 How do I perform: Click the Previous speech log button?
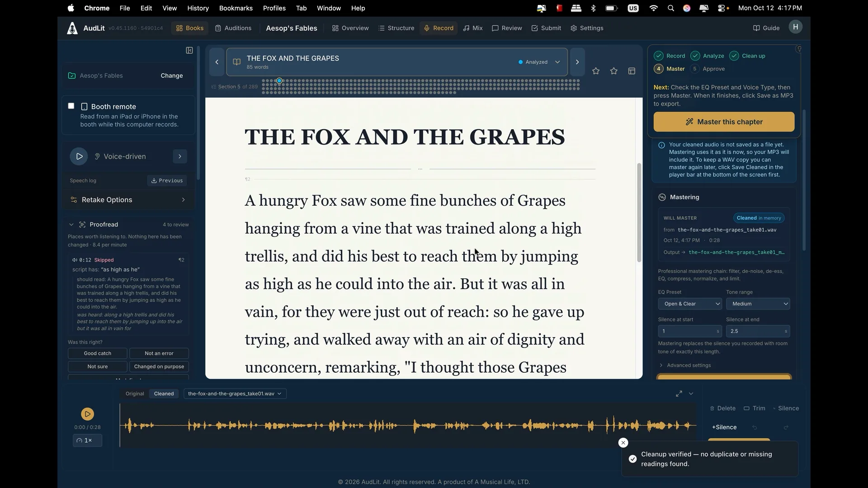click(167, 181)
